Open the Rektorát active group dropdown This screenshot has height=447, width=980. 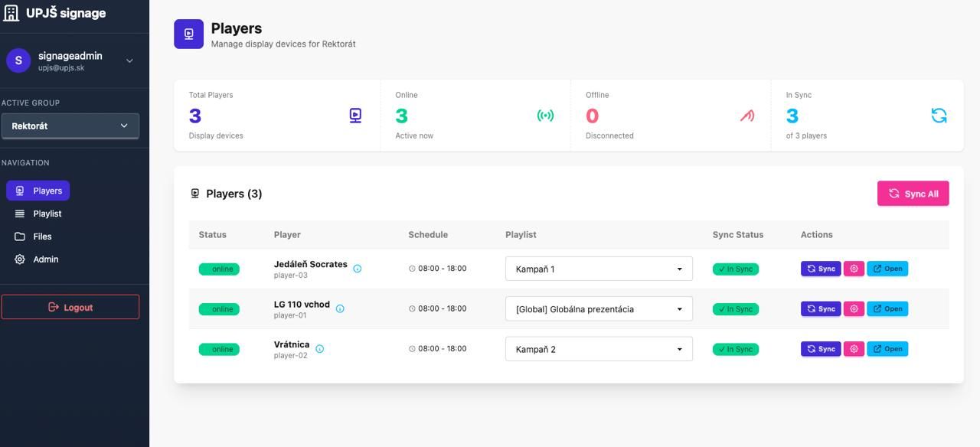pyautogui.click(x=70, y=126)
